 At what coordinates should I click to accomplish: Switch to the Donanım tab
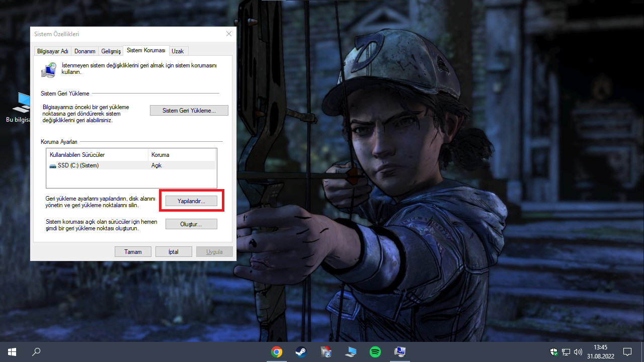tap(85, 51)
